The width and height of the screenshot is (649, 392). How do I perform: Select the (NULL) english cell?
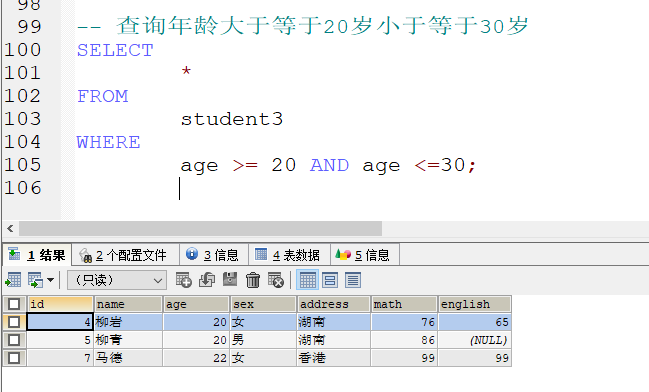click(474, 340)
